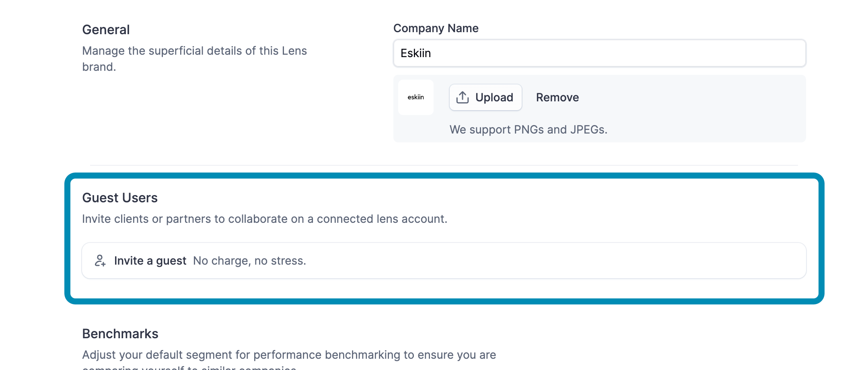
Task: Click the General section heading
Action: [106, 30]
